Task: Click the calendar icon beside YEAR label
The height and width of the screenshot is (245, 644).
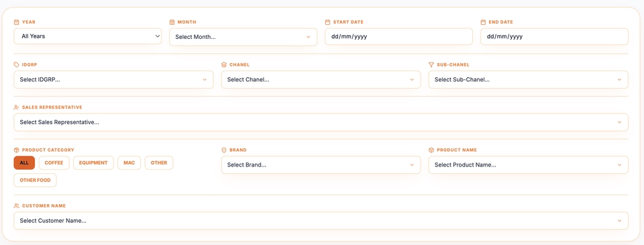Action: pyautogui.click(x=16, y=22)
